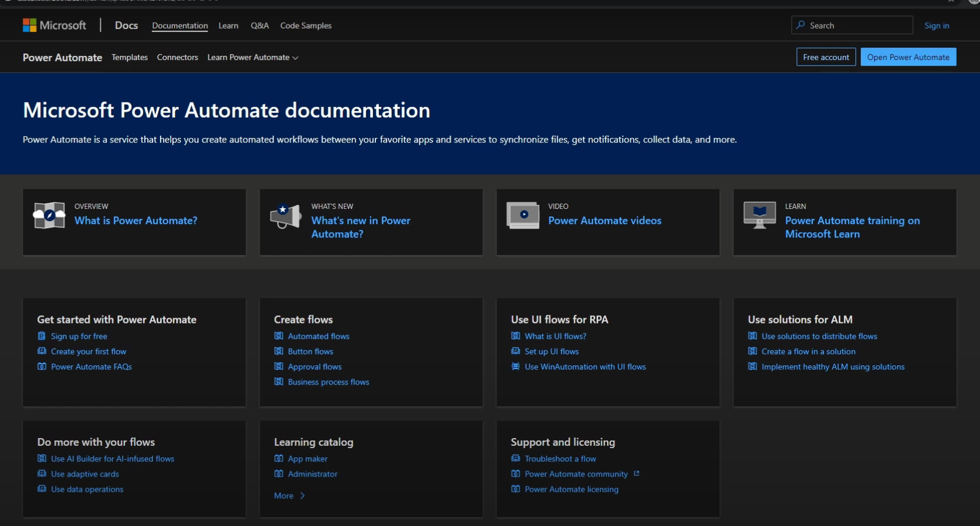The height and width of the screenshot is (526, 980).
Task: Open the Documentation tab
Action: (x=180, y=26)
